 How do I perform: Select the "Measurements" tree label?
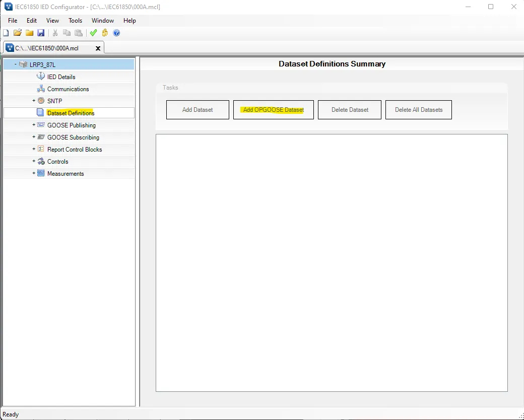coord(65,174)
